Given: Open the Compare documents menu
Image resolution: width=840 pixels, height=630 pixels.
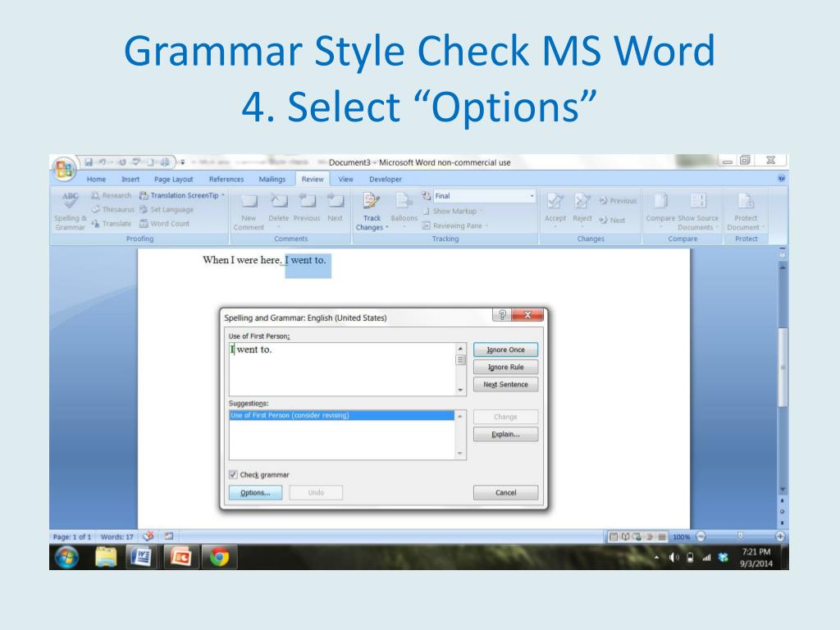Looking at the screenshot, I should point(660,210).
